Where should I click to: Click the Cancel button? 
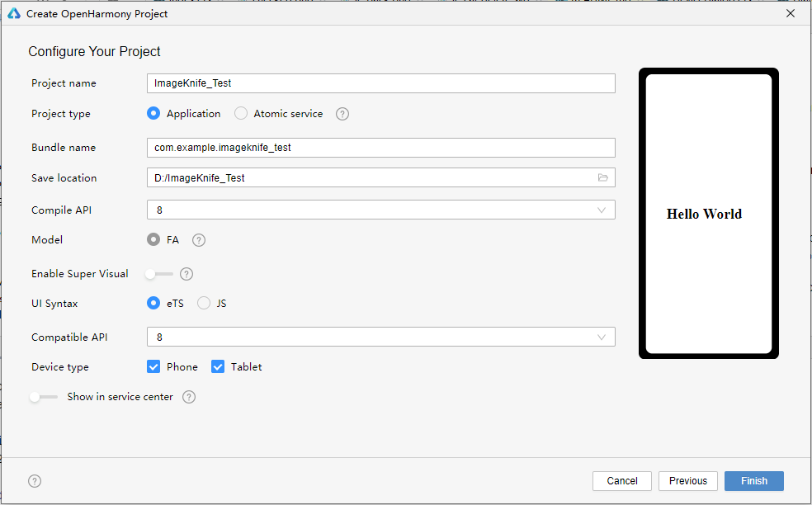(x=622, y=481)
